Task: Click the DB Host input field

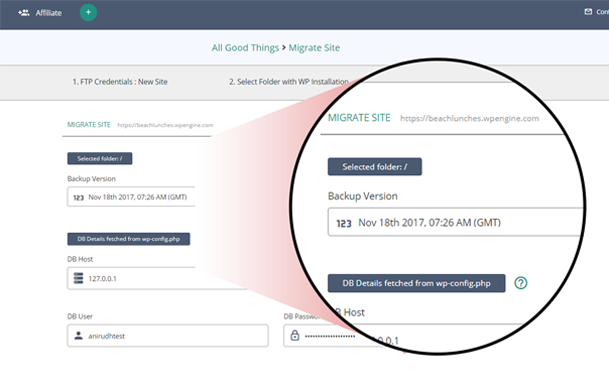Action: point(157,278)
